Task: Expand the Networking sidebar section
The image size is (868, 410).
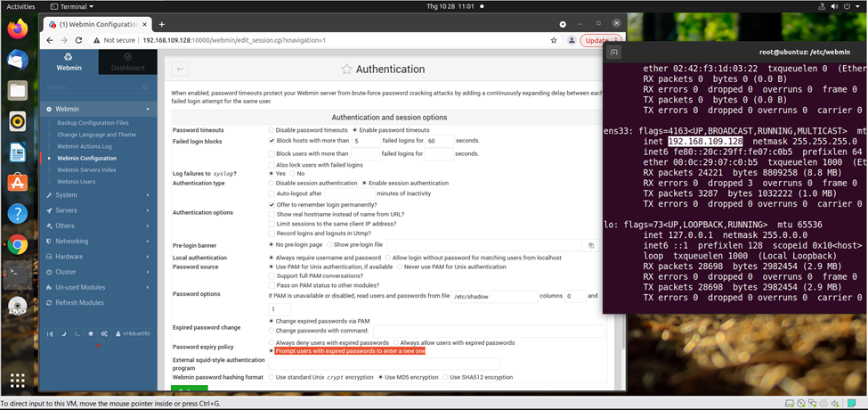Action: tap(99, 241)
